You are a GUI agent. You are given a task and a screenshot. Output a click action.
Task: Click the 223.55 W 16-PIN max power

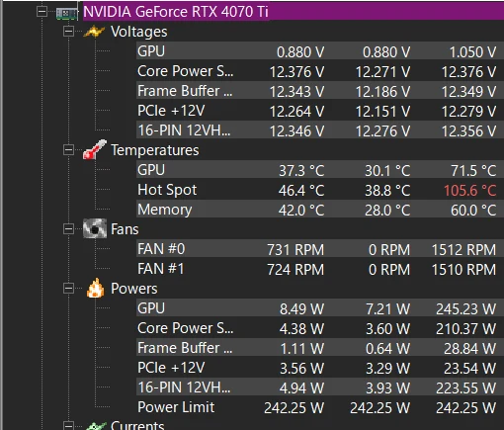(466, 388)
